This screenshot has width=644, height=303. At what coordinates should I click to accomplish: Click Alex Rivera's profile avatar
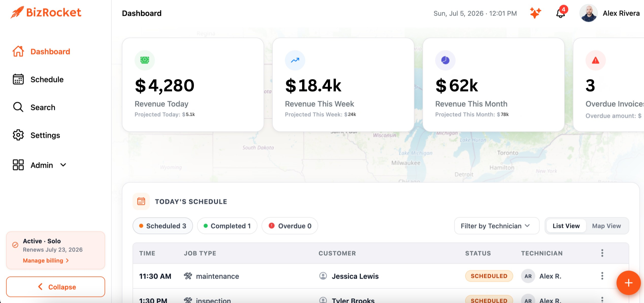pos(588,13)
